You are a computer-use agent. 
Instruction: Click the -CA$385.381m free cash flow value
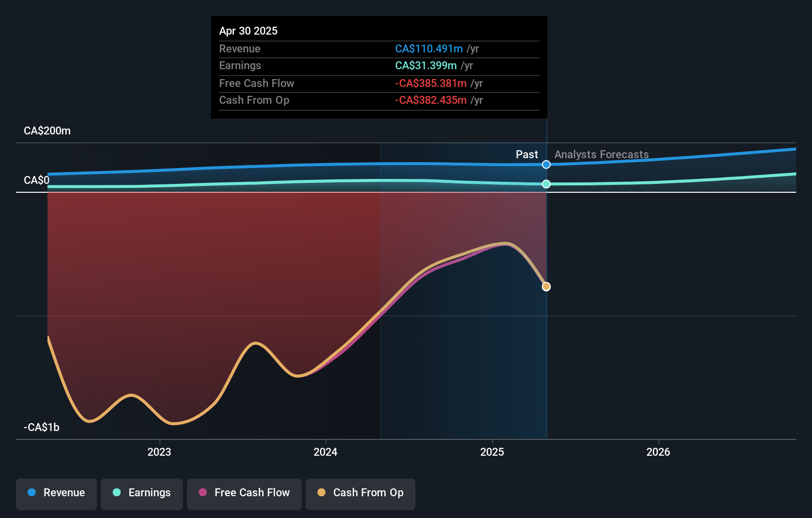[x=431, y=83]
